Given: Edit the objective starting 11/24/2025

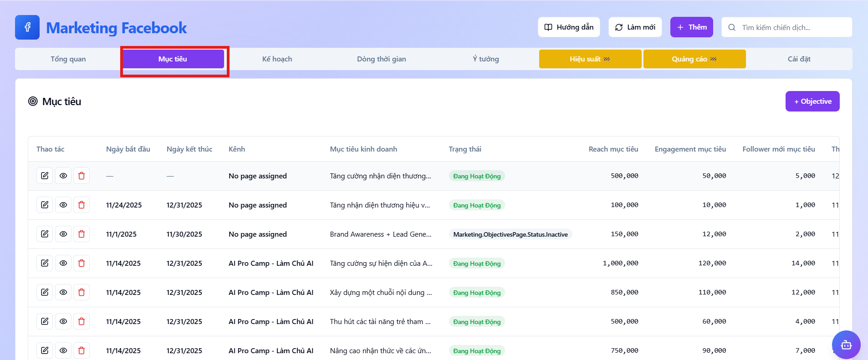Looking at the screenshot, I should point(45,205).
